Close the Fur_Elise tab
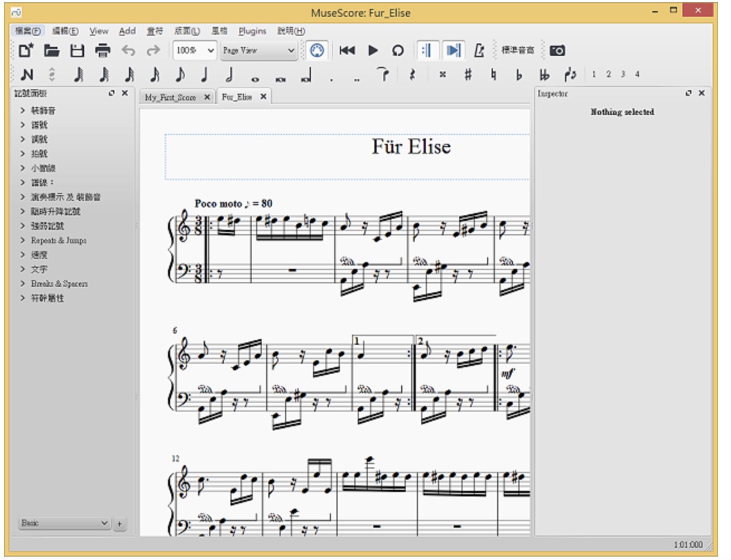Image resolution: width=731 pixels, height=560 pixels. tap(263, 97)
